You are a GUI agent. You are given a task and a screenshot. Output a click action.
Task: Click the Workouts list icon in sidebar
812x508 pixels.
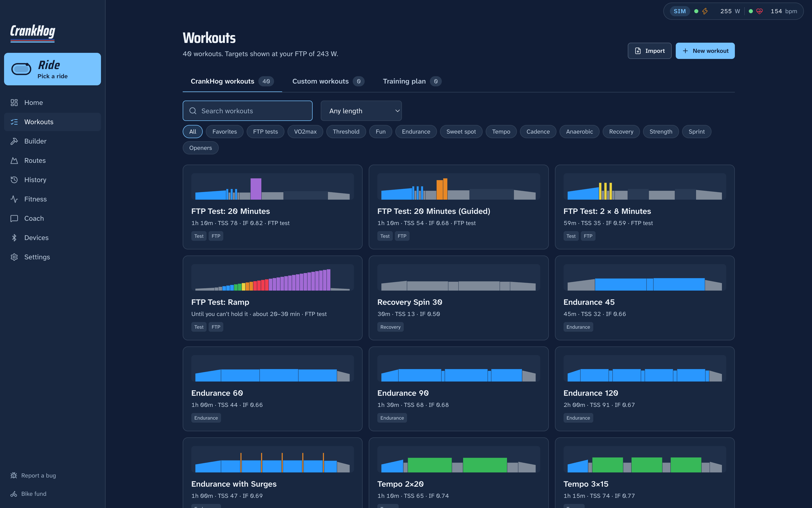click(x=14, y=122)
